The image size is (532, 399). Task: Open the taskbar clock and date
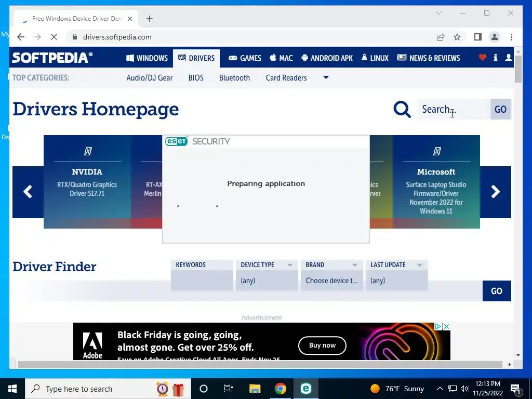[x=488, y=389]
